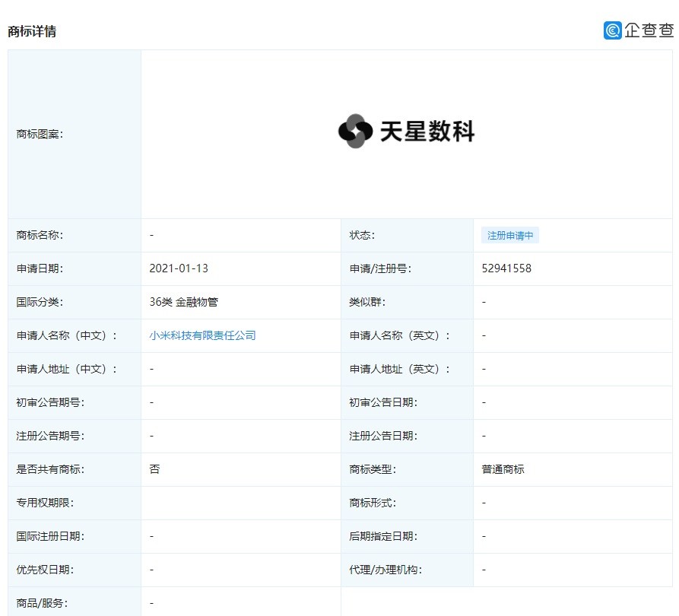The width and height of the screenshot is (679, 616).
Task: Click the 状态 field label
Action: [x=362, y=235]
